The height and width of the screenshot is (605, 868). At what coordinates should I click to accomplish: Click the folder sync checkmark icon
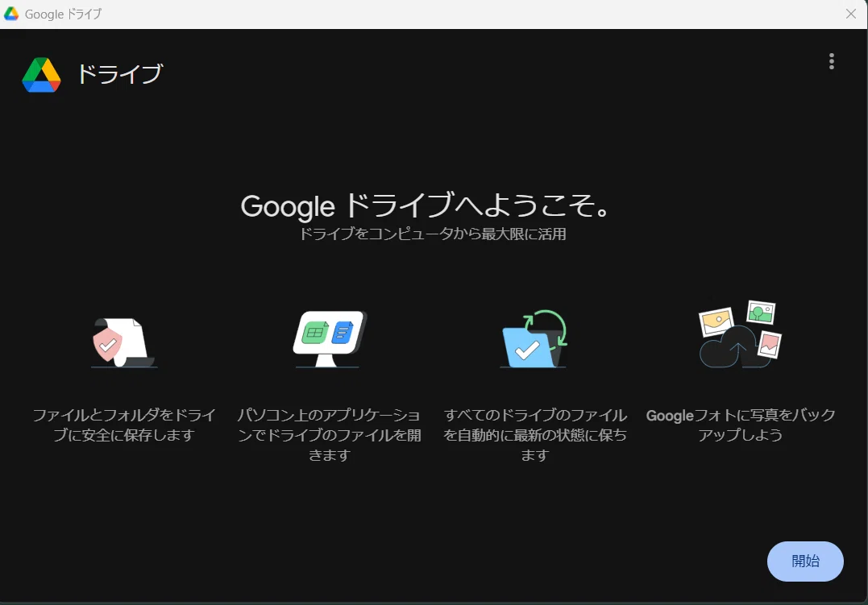pos(534,339)
